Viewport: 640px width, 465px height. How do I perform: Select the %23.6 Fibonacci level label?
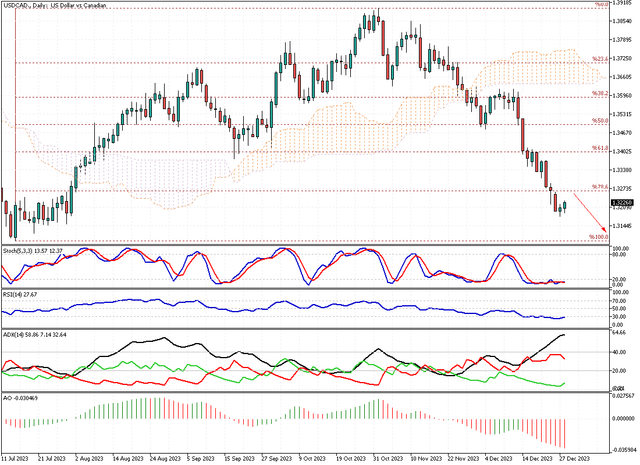pyautogui.click(x=600, y=59)
